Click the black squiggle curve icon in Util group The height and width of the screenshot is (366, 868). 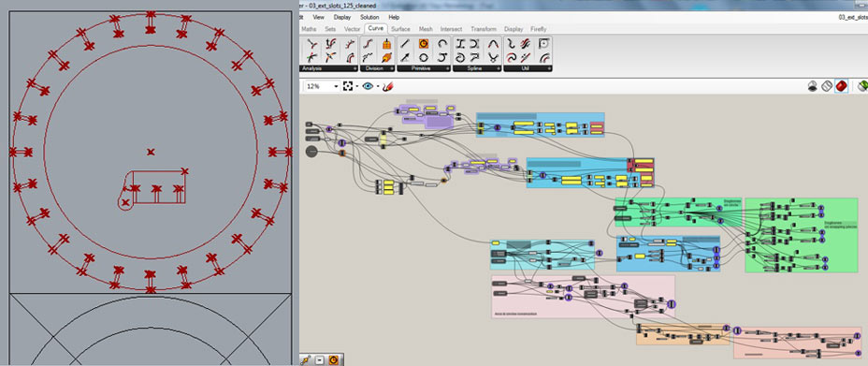[511, 44]
